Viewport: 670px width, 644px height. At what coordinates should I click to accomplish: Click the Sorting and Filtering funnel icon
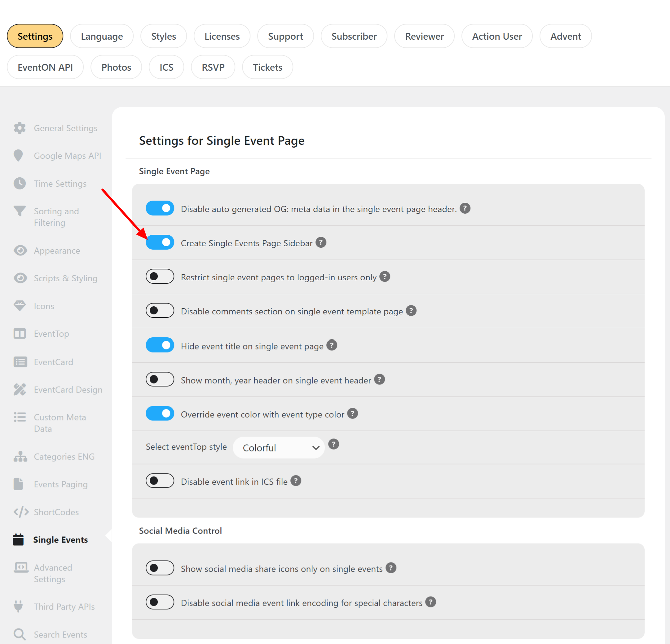pos(20,211)
